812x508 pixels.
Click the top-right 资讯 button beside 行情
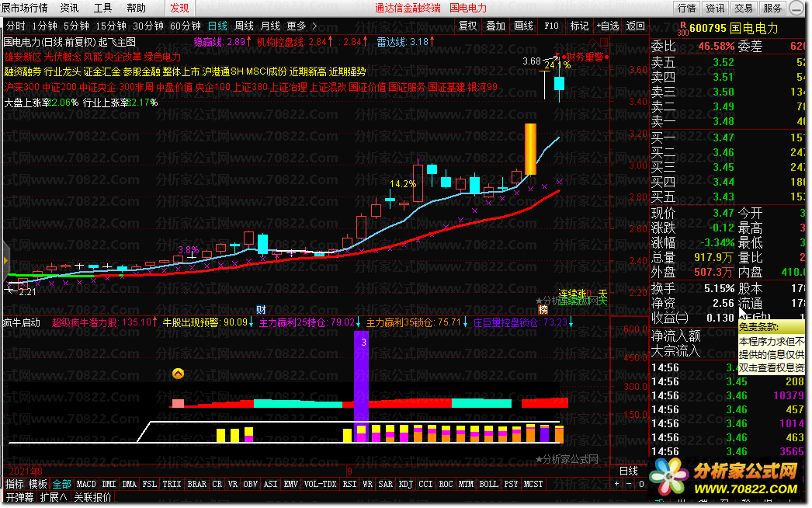click(715, 9)
